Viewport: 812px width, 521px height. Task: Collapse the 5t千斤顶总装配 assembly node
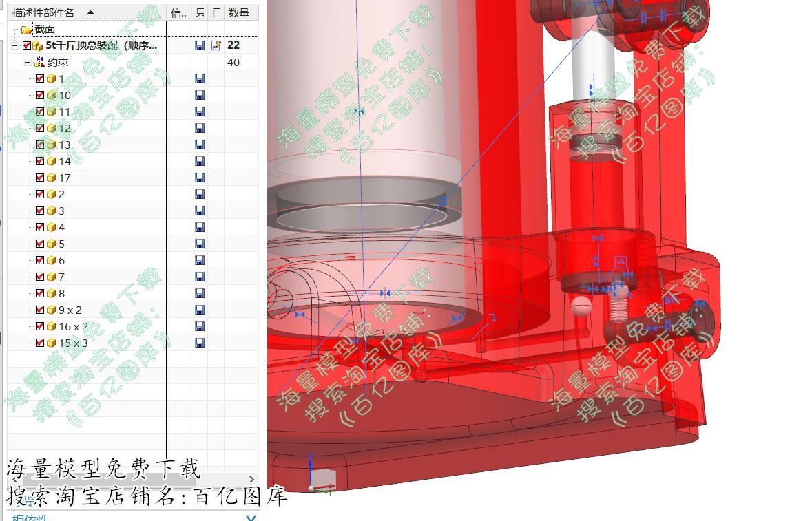(15, 45)
